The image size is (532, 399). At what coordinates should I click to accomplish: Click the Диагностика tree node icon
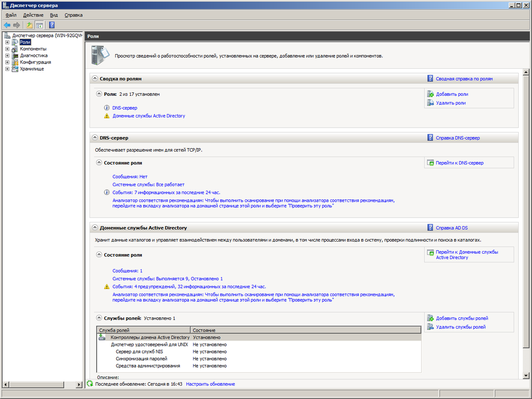click(x=16, y=55)
